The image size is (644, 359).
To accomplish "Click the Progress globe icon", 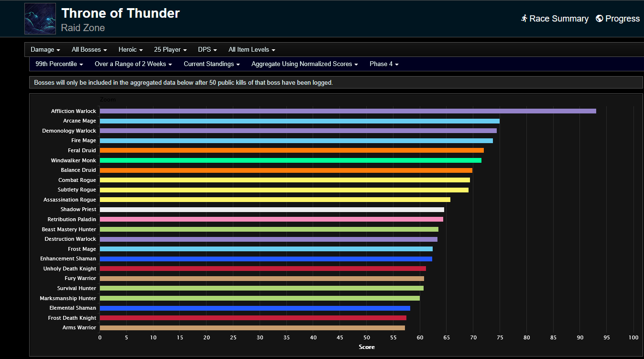I will 600,19.
